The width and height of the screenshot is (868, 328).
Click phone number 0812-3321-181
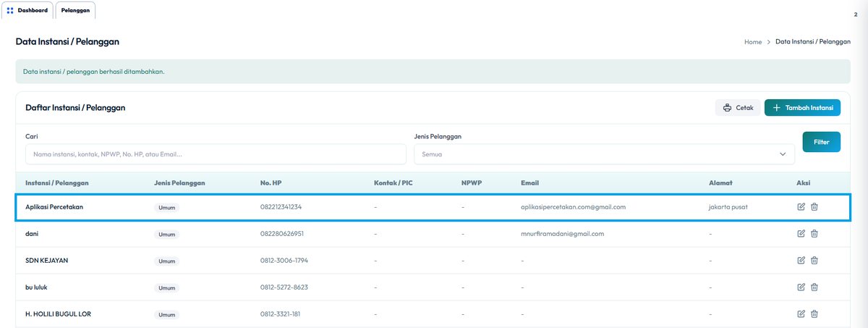[280, 314]
